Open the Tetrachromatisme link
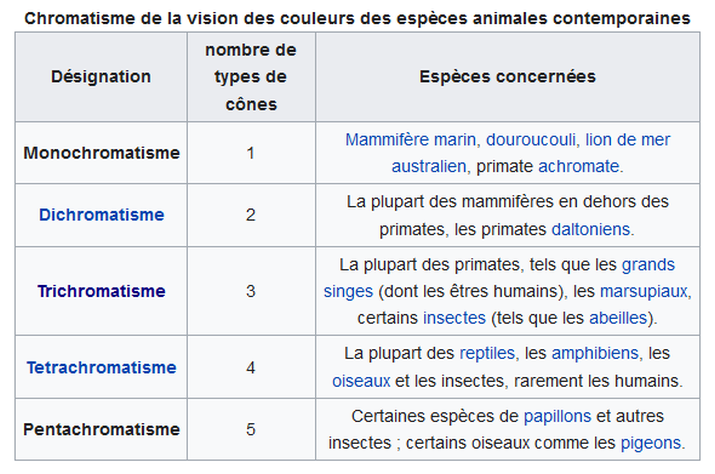This screenshot has width=715, height=474. pyautogui.click(x=101, y=367)
